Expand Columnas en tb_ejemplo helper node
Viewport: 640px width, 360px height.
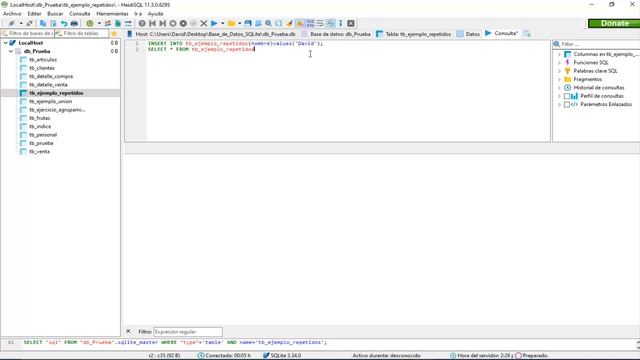click(x=559, y=54)
